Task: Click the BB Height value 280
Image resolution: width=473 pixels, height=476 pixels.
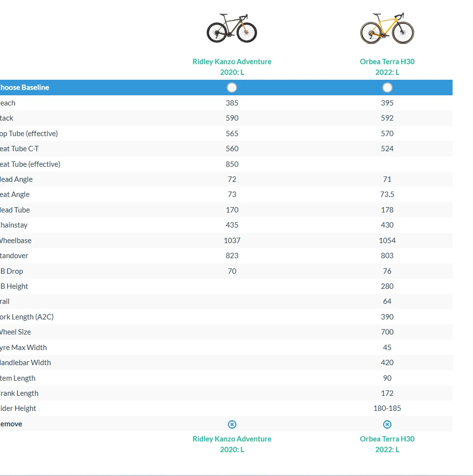Action: coord(387,286)
